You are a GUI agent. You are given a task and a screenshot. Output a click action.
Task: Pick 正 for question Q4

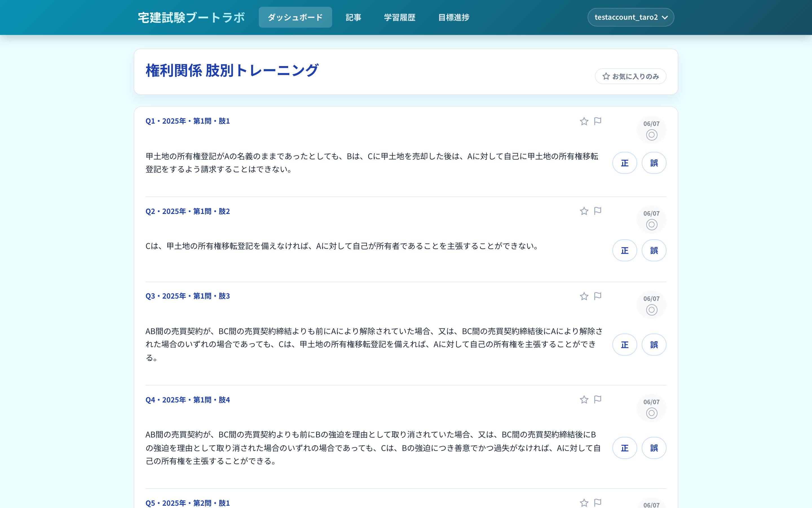pyautogui.click(x=625, y=448)
